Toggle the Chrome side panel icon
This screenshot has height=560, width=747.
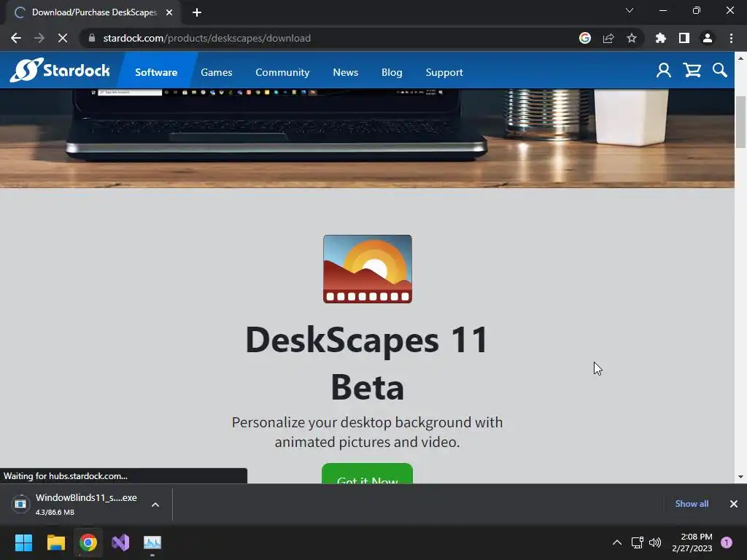[x=684, y=38]
